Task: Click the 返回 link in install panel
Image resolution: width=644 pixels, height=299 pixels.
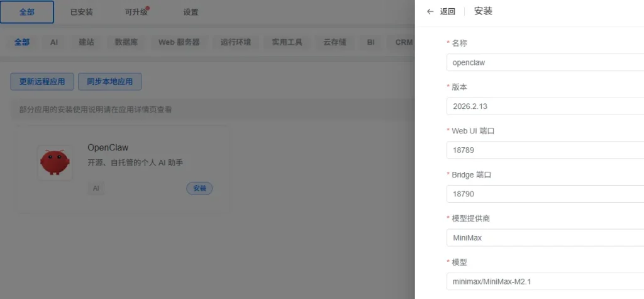Action: pos(448,11)
